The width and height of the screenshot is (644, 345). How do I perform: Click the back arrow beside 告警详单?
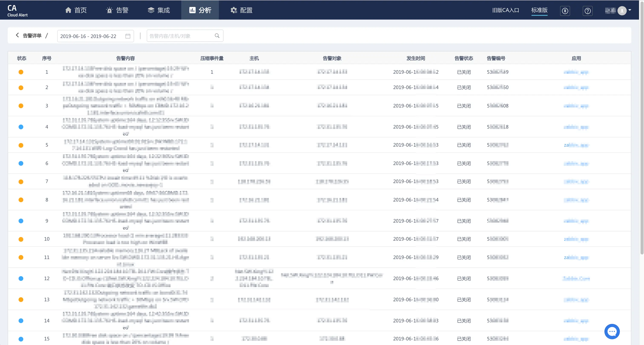point(17,35)
